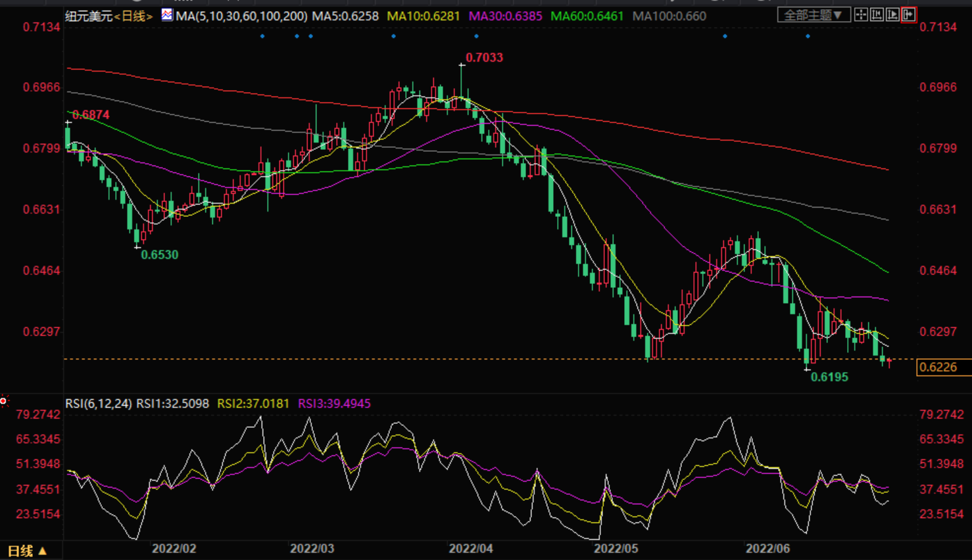Click the MA60 green value label
Image resolution: width=972 pixels, height=560 pixels.
click(587, 16)
